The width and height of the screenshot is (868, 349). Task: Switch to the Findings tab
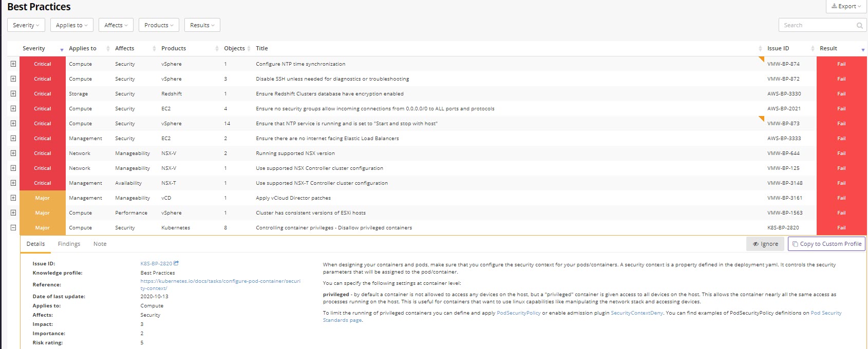coord(69,244)
